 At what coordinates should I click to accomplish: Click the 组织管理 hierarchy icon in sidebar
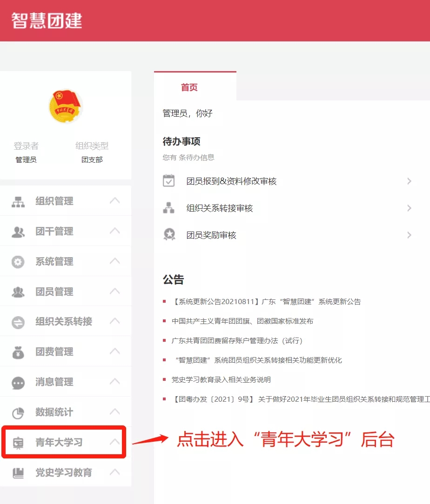[18, 202]
